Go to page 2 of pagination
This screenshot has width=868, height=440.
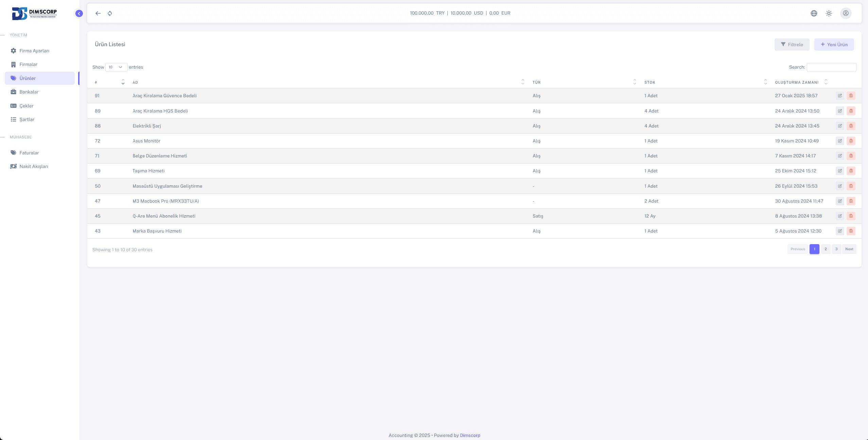[826, 249]
